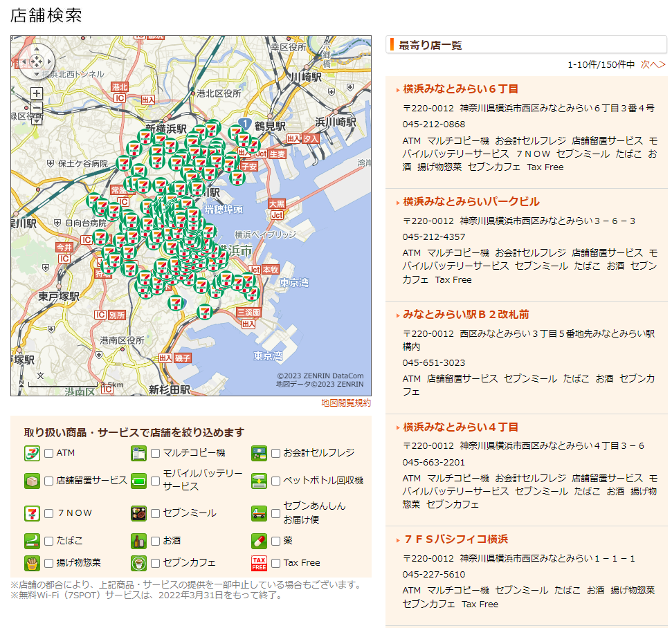Click the セブンミール bento icon

138,513
